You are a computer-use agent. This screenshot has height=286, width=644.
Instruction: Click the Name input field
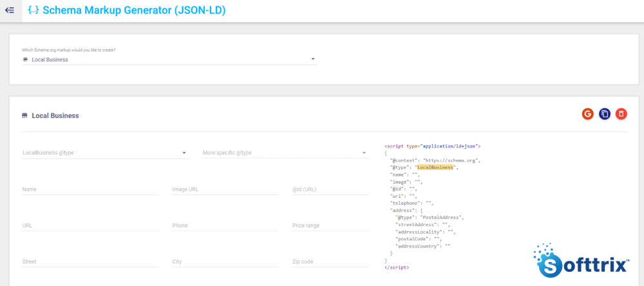pos(90,189)
